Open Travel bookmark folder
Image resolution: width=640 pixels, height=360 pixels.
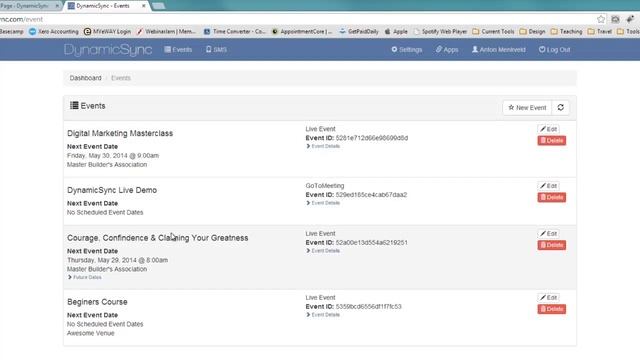pyautogui.click(x=600, y=31)
